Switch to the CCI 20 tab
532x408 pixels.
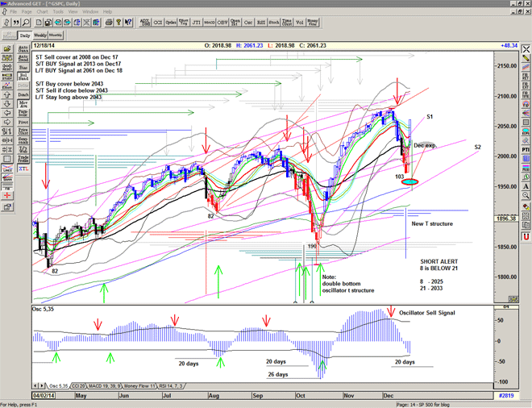[77, 386]
